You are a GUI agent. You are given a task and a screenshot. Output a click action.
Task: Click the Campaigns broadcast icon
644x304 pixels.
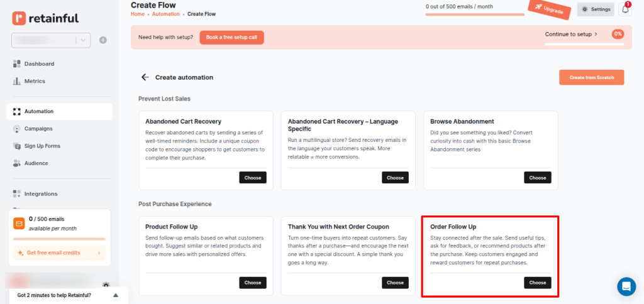[x=17, y=129]
